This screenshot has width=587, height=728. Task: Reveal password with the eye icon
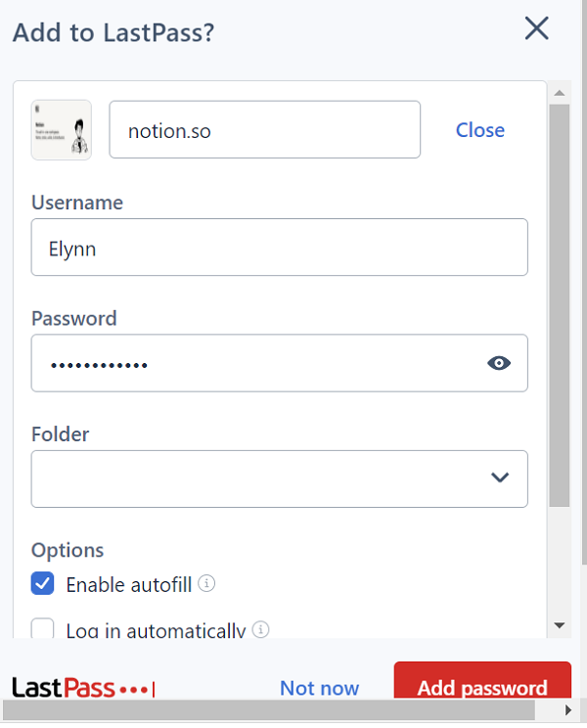tap(499, 363)
